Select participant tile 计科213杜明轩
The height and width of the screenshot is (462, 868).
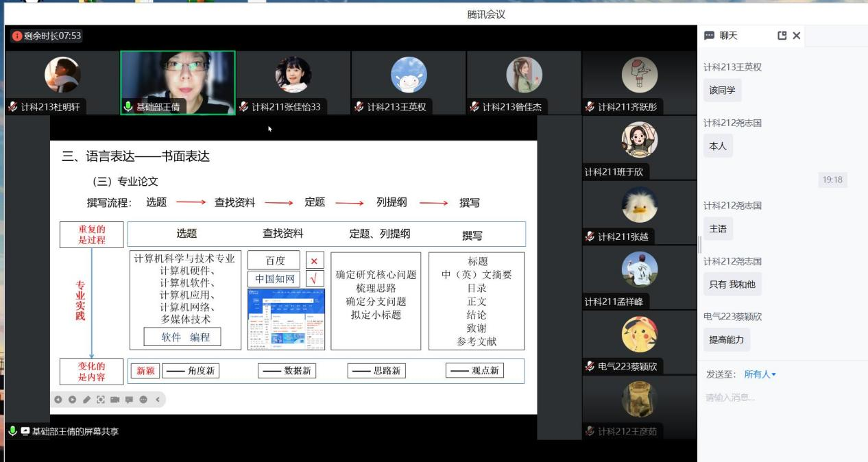click(x=62, y=82)
